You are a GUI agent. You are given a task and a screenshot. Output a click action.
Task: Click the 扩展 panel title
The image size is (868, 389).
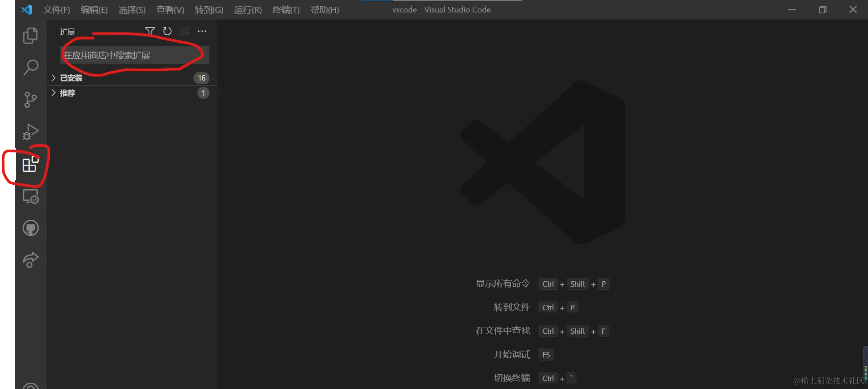pyautogui.click(x=68, y=32)
